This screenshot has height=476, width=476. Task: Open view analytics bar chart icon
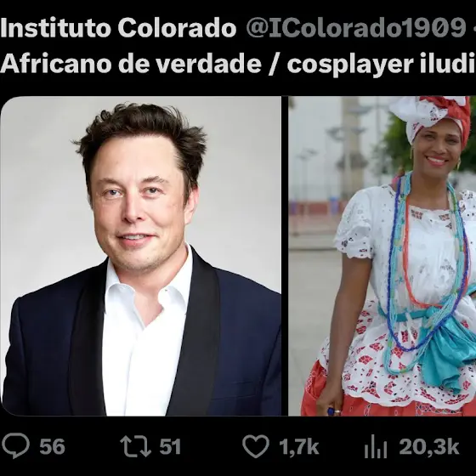(376, 446)
